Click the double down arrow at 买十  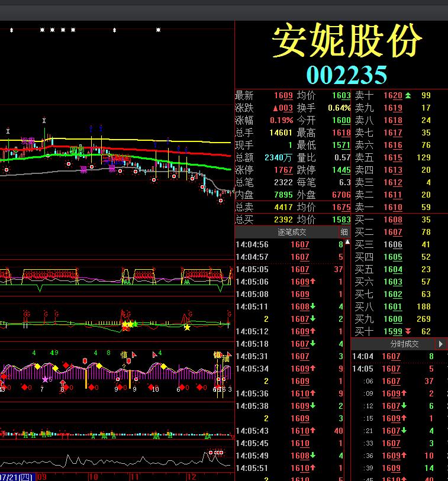tap(408, 331)
